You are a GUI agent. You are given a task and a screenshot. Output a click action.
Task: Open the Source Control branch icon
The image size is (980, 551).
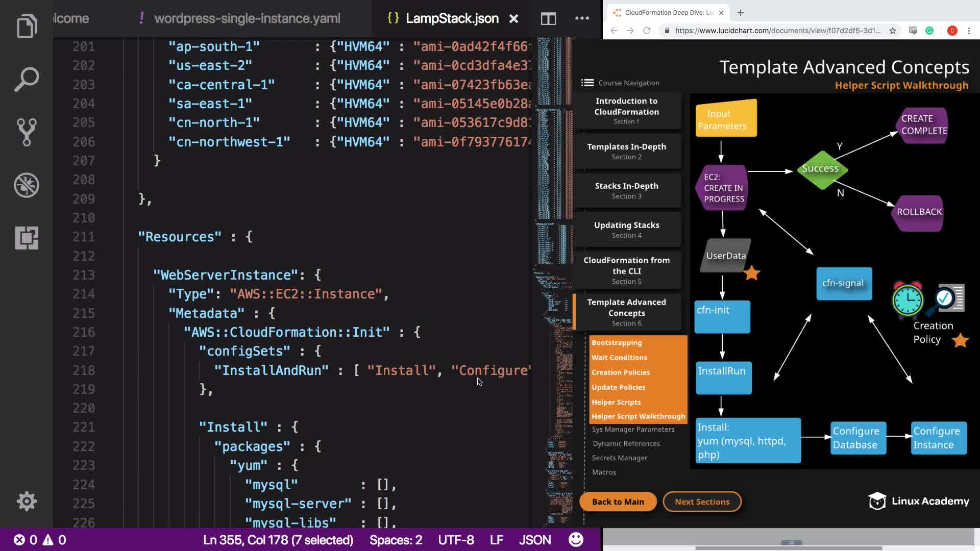tap(27, 132)
